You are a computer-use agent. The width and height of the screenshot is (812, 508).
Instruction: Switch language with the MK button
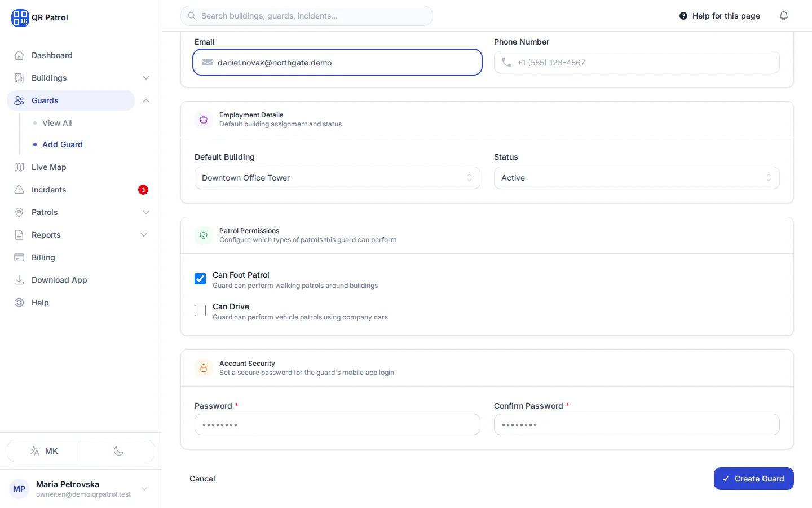[44, 451]
